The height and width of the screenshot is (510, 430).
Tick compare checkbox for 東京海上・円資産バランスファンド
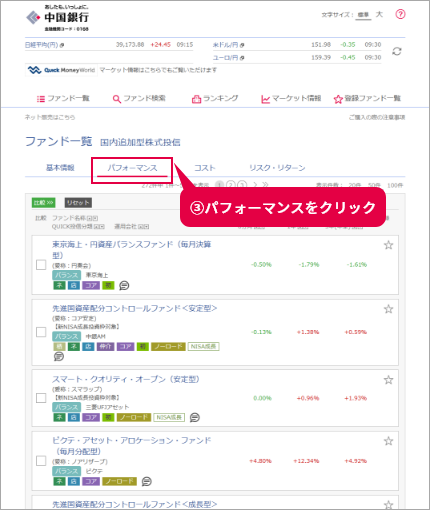(41, 265)
